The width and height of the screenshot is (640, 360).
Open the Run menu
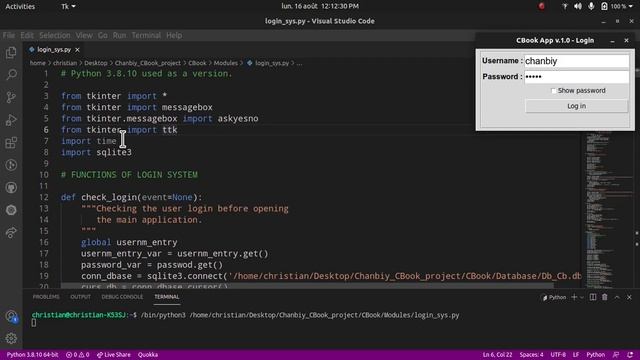pos(120,36)
